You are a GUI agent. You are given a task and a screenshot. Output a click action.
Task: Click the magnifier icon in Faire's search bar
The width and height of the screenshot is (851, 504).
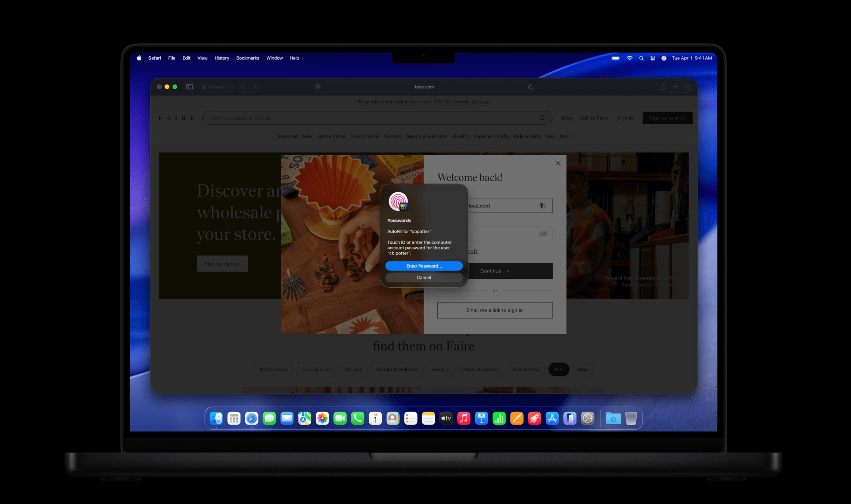(542, 118)
